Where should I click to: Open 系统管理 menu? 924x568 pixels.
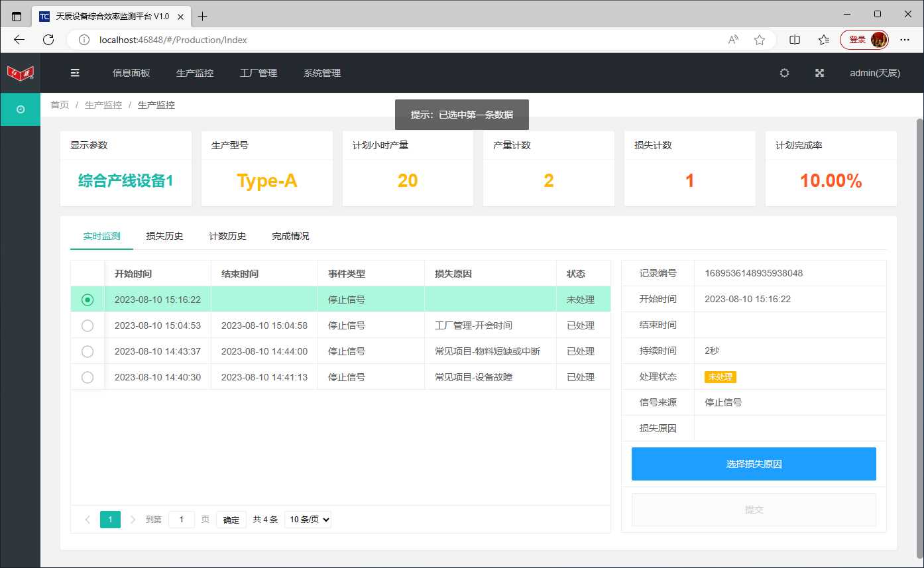tap(322, 73)
